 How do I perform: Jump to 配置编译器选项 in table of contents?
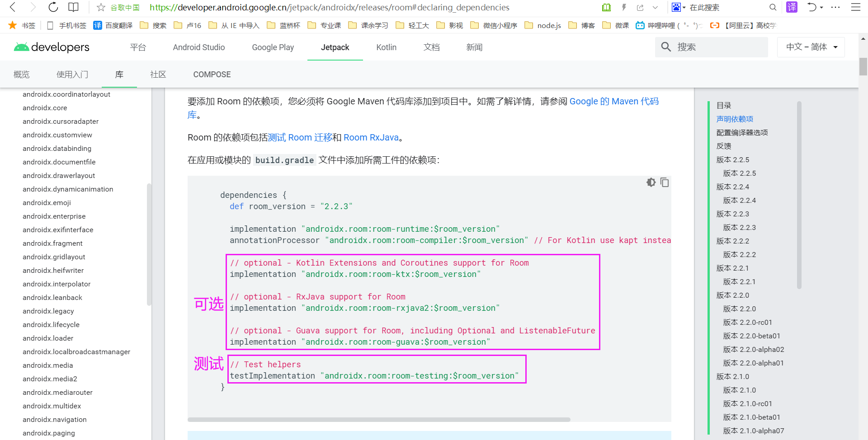pyautogui.click(x=742, y=132)
